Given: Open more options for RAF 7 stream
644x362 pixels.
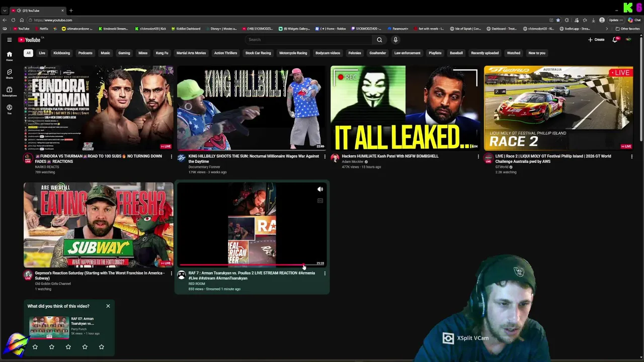Looking at the screenshot, I should coord(325,274).
